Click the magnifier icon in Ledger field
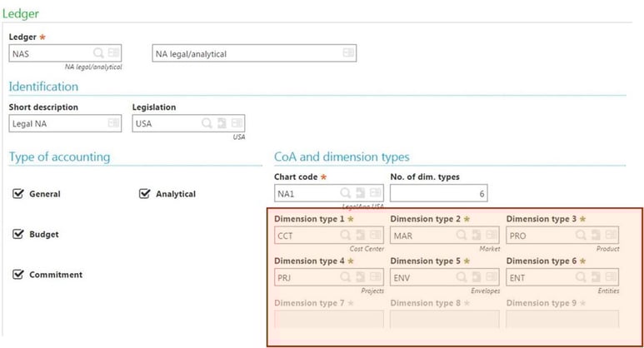 (98, 52)
